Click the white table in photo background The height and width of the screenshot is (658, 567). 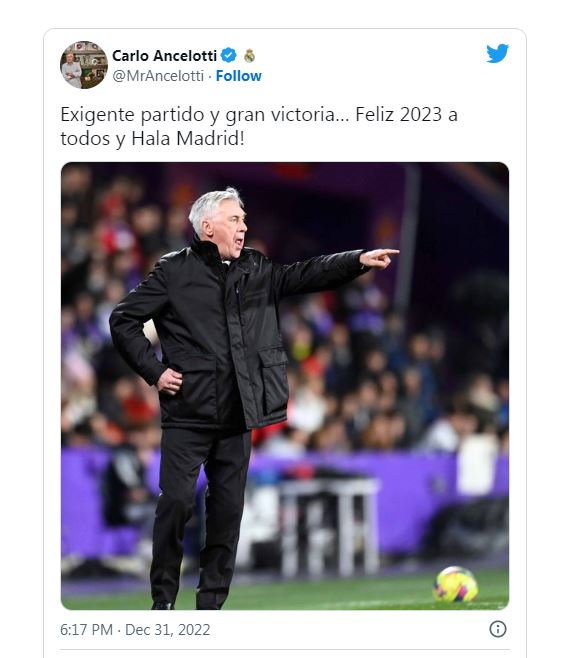(x=329, y=527)
